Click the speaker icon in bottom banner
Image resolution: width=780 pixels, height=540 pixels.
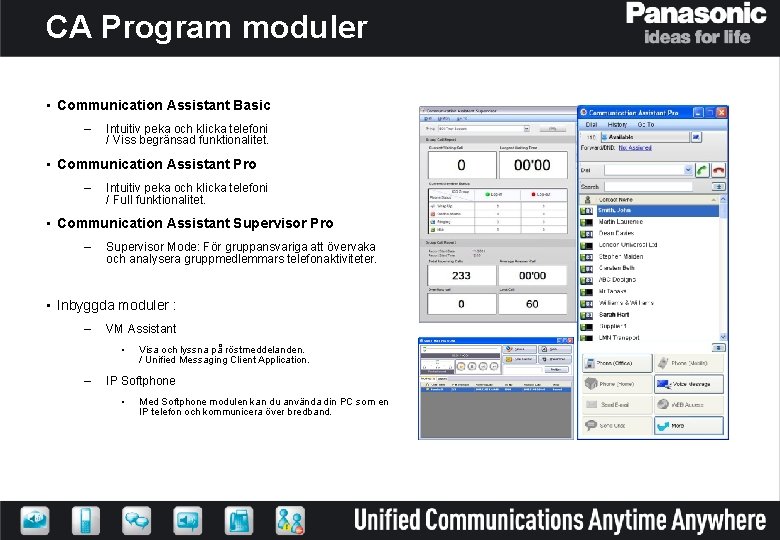click(188, 520)
